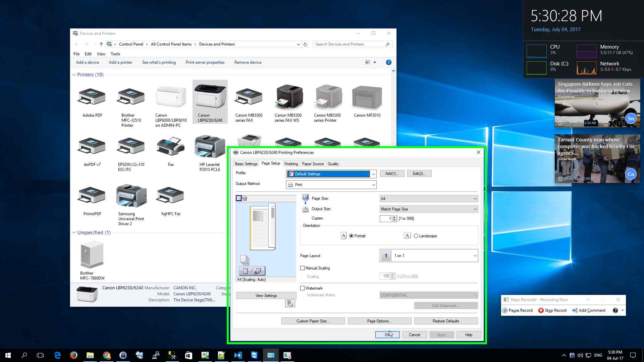Image resolution: width=644 pixels, height=362 pixels.
Task: Click the View Settings button
Action: point(266,296)
